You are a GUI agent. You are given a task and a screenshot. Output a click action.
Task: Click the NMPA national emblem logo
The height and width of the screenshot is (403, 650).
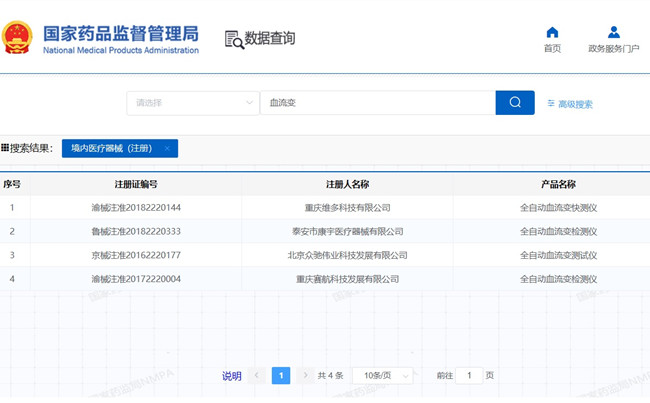click(17, 37)
